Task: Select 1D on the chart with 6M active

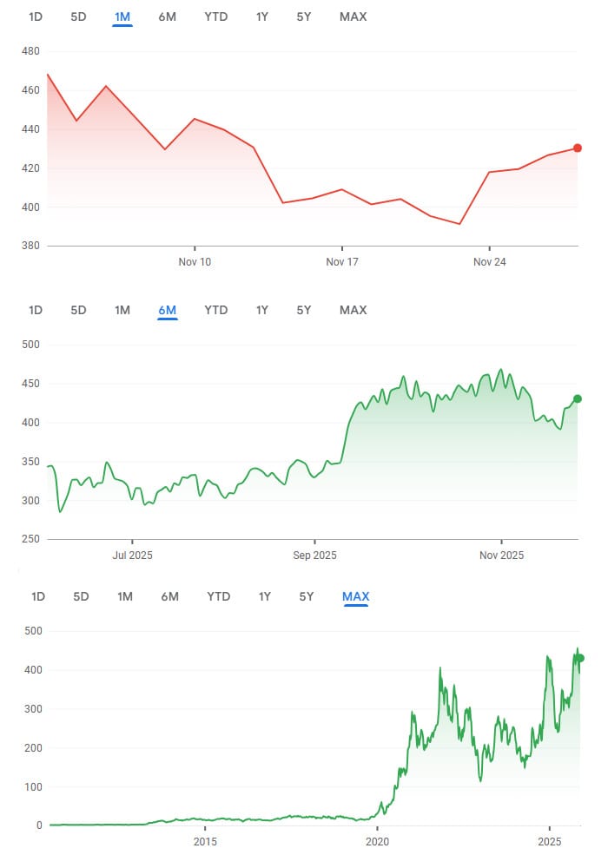Action: (x=36, y=310)
